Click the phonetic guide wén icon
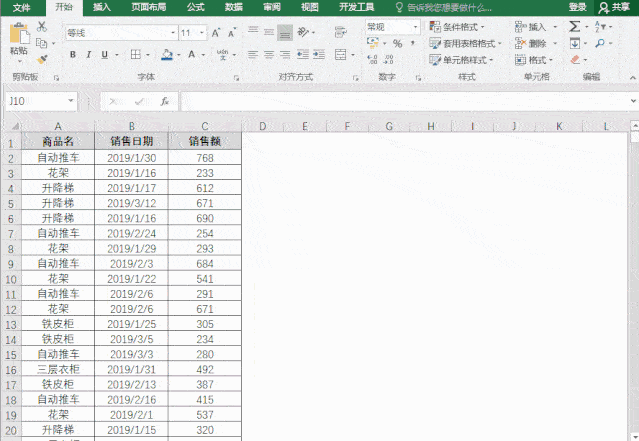The height and width of the screenshot is (441, 639). click(x=223, y=54)
